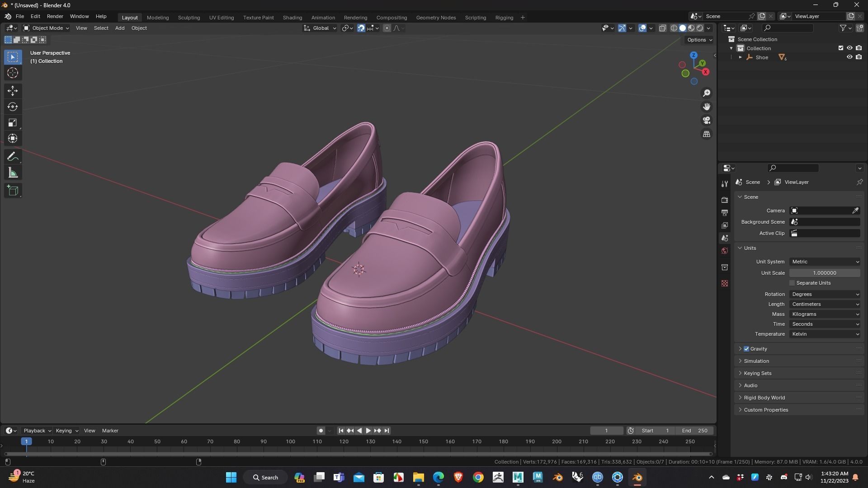Switch to the Shading workspace tab

point(292,18)
